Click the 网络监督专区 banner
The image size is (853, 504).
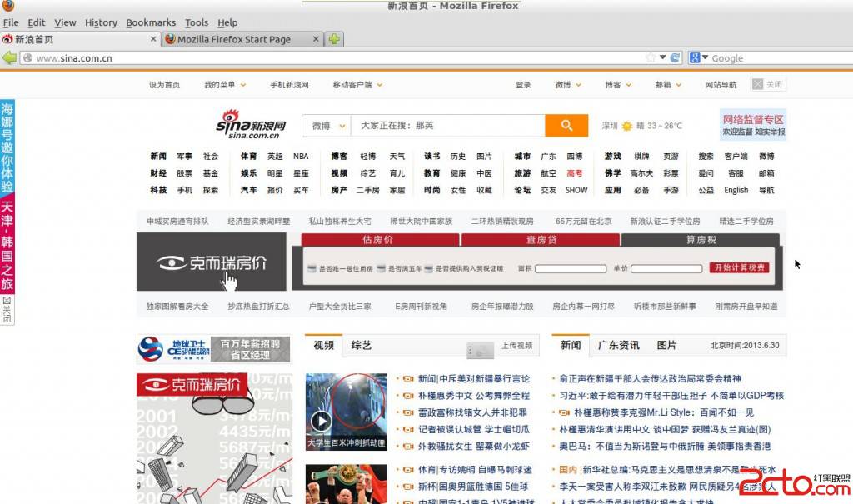[x=753, y=125]
